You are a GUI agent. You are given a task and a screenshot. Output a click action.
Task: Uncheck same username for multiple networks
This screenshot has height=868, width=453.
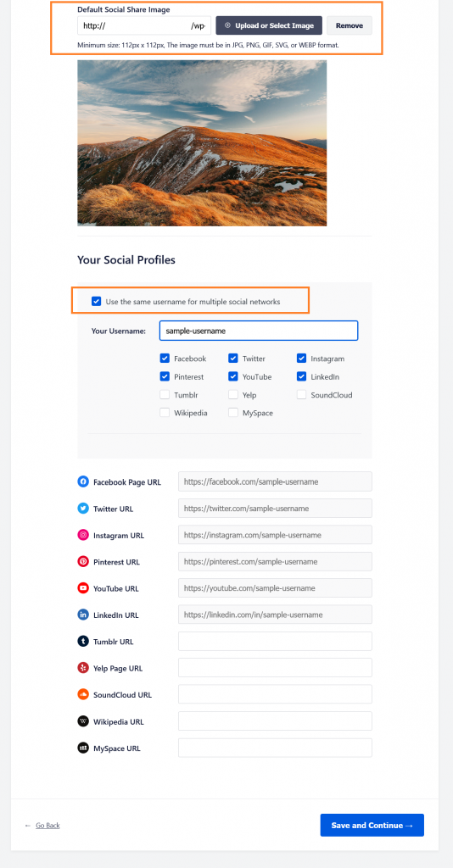pyautogui.click(x=97, y=302)
